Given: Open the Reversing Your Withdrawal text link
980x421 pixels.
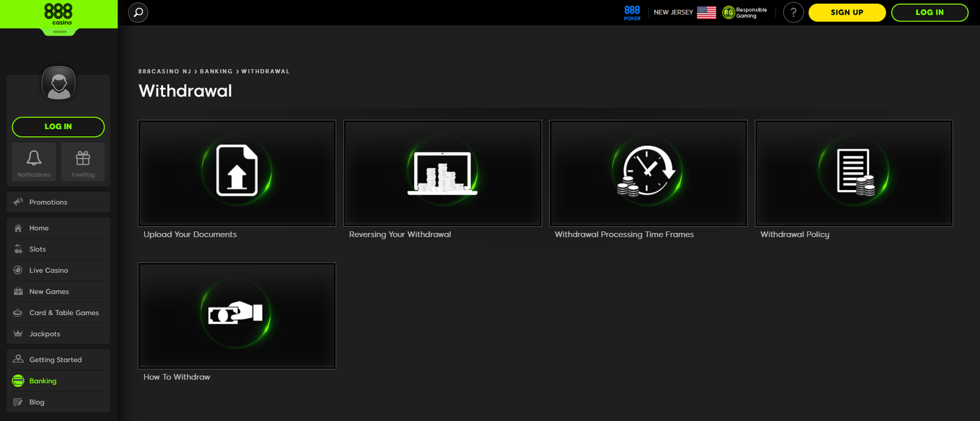Looking at the screenshot, I should [x=400, y=234].
